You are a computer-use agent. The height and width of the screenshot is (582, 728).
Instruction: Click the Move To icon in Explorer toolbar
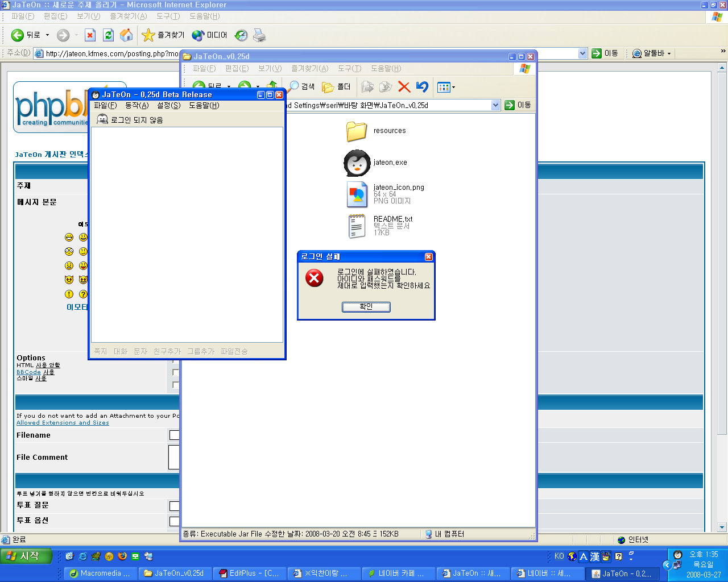tap(367, 86)
